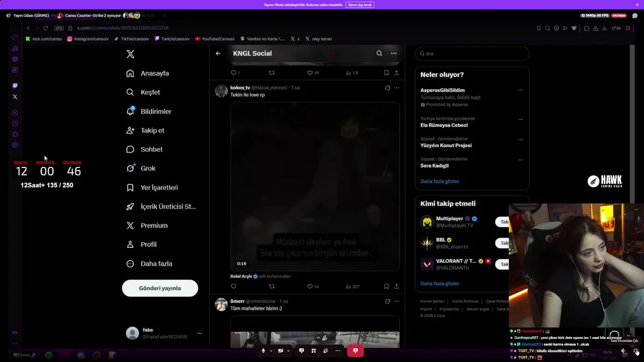Open olay baran bookmark
This screenshot has height=362, width=644.
click(318, 39)
